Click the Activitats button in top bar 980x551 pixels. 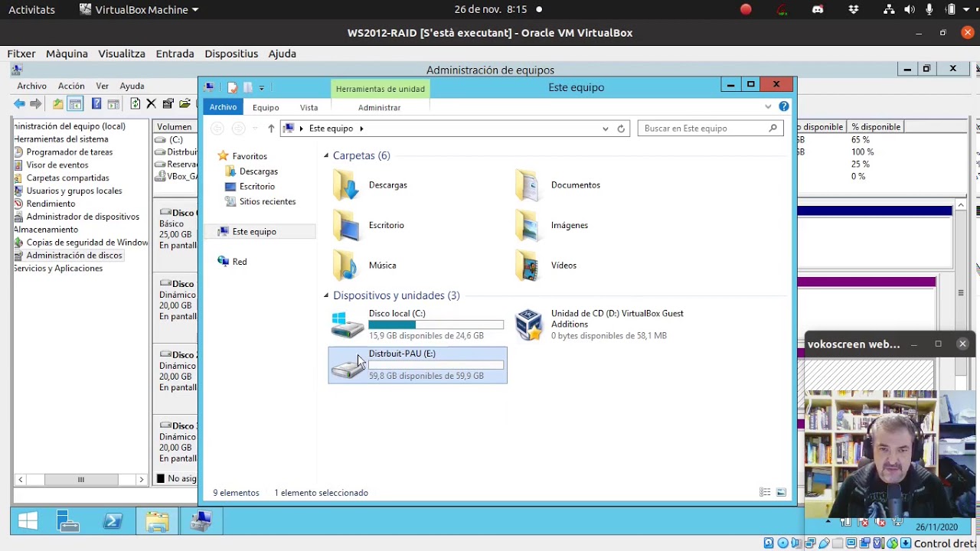click(31, 10)
